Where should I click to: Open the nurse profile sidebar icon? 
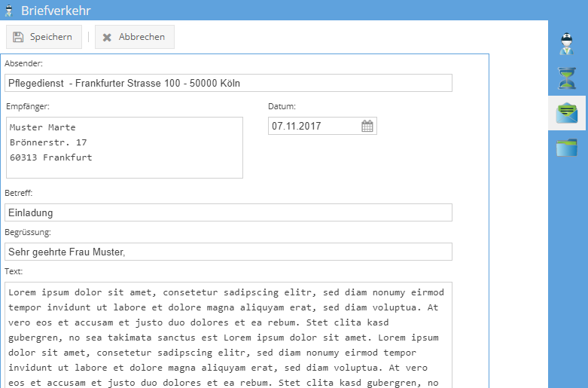click(567, 44)
